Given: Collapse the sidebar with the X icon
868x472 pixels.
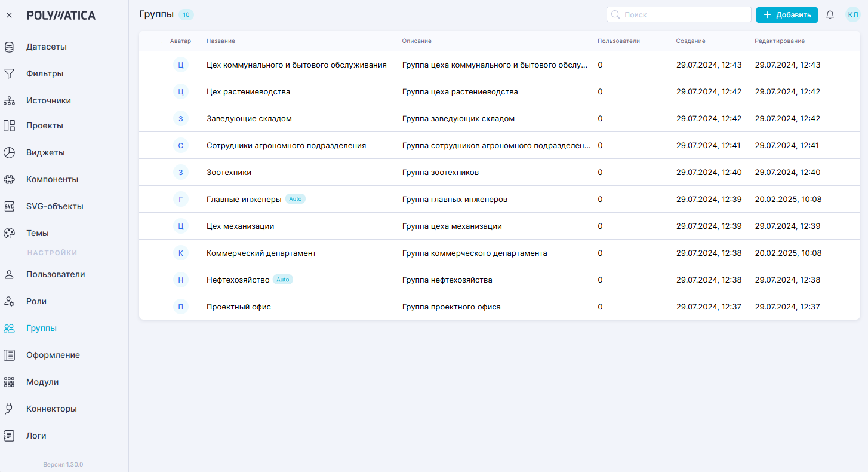Looking at the screenshot, I should coord(9,16).
